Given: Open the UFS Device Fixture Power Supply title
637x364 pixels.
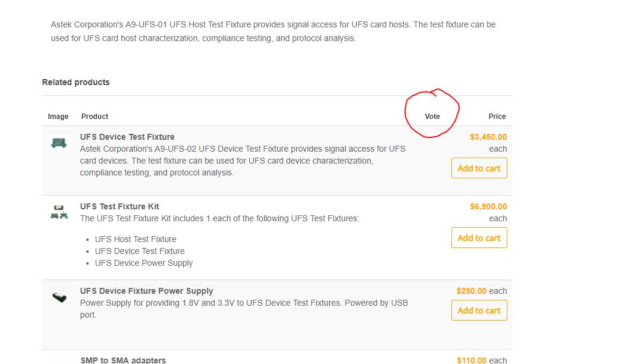Looking at the screenshot, I should [146, 291].
